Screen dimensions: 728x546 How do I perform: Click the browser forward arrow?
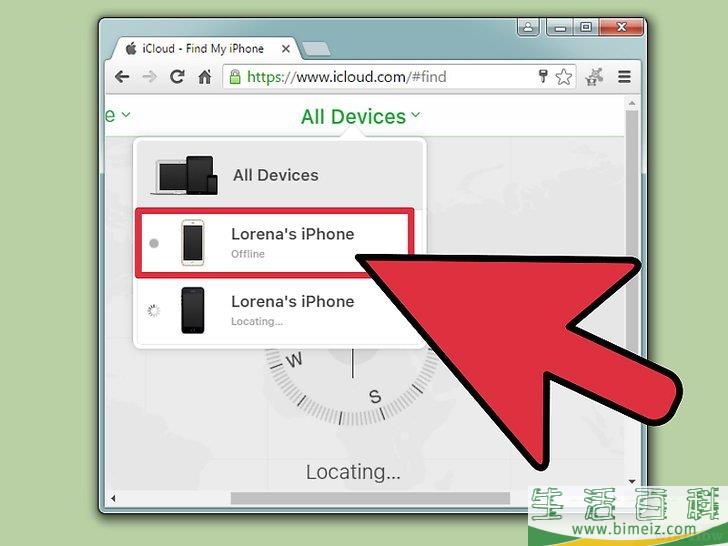(150, 77)
